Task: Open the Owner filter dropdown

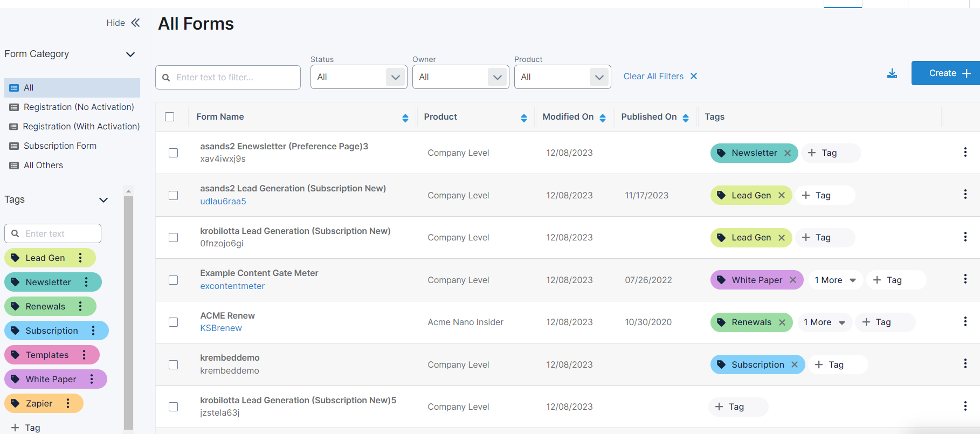Action: pos(460,77)
